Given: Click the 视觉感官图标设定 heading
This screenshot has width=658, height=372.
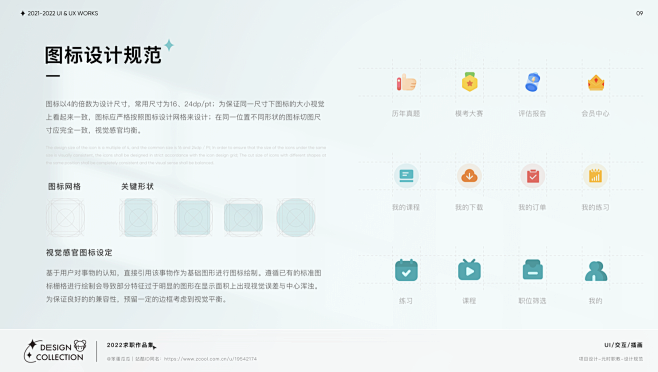Looking at the screenshot, I should point(79,253).
